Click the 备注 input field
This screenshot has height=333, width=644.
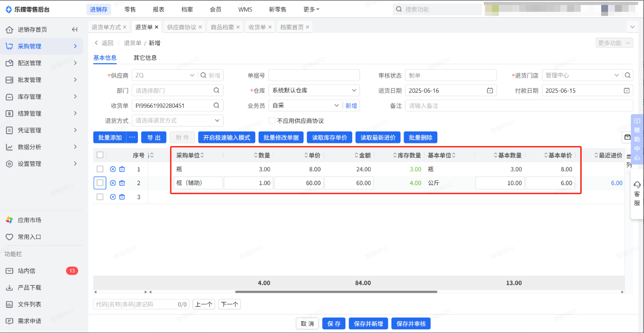[519, 106]
